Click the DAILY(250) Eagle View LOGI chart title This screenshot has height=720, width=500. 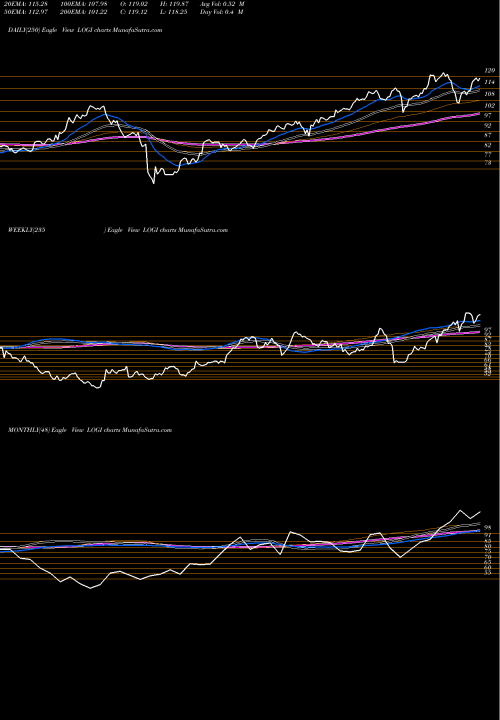pos(85,30)
